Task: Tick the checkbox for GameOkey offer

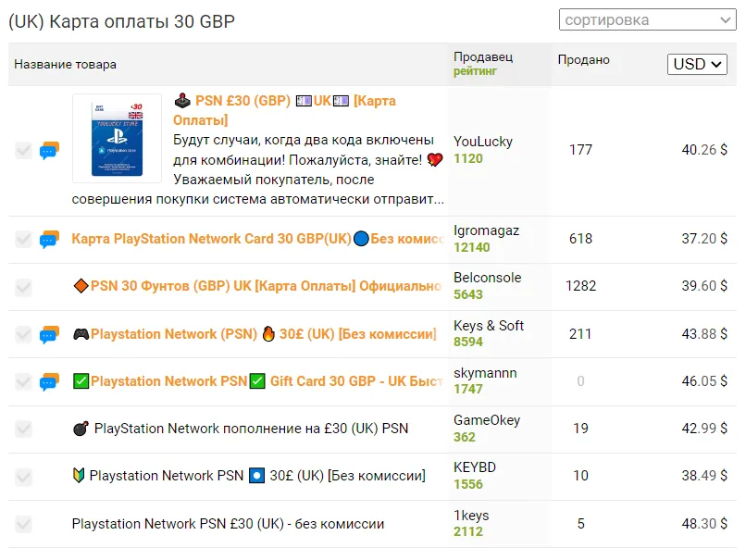Action: coord(23,429)
